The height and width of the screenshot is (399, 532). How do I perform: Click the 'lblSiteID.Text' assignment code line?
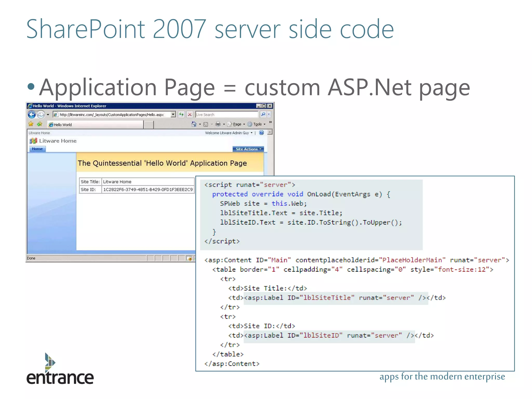click(311, 222)
